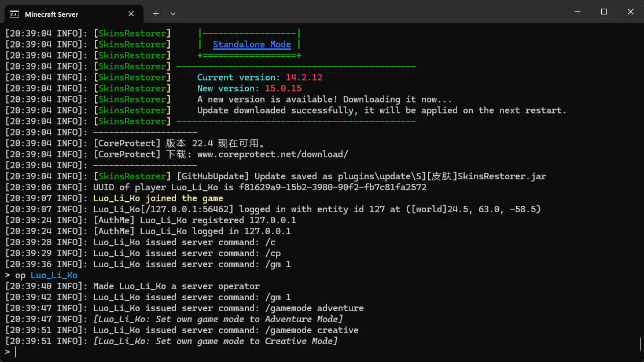Click the blue Luo_Li_Ko name in op command
Screen dimensions: 644x362
pos(54,275)
